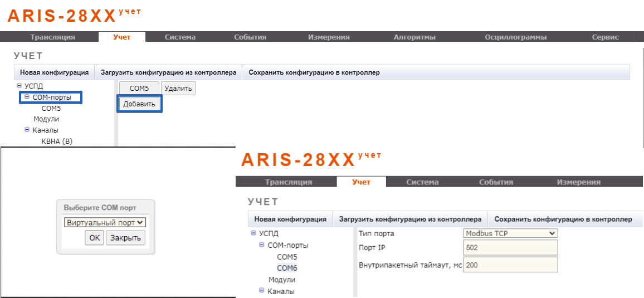
Task: Switch to the Алгоритмы tab
Action: (414, 37)
